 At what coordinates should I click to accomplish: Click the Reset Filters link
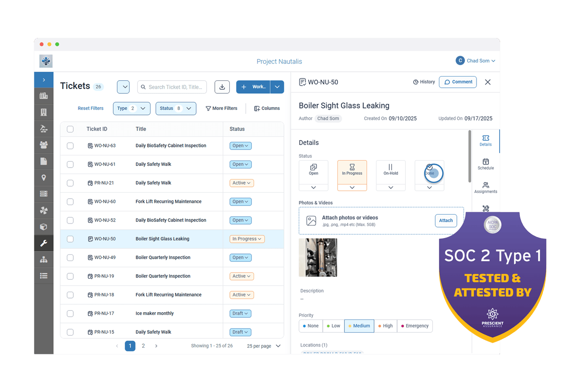(x=90, y=108)
